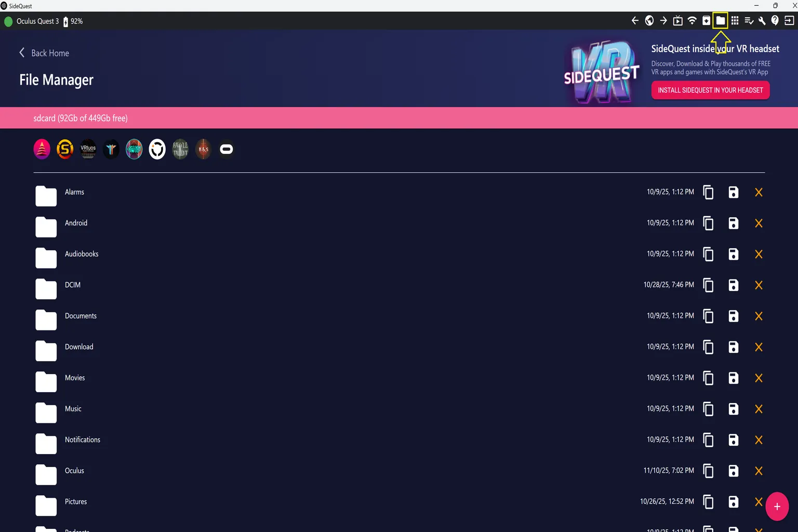Image resolution: width=798 pixels, height=532 pixels.
Task: Show installed apps via grid icon
Action: [735, 21]
